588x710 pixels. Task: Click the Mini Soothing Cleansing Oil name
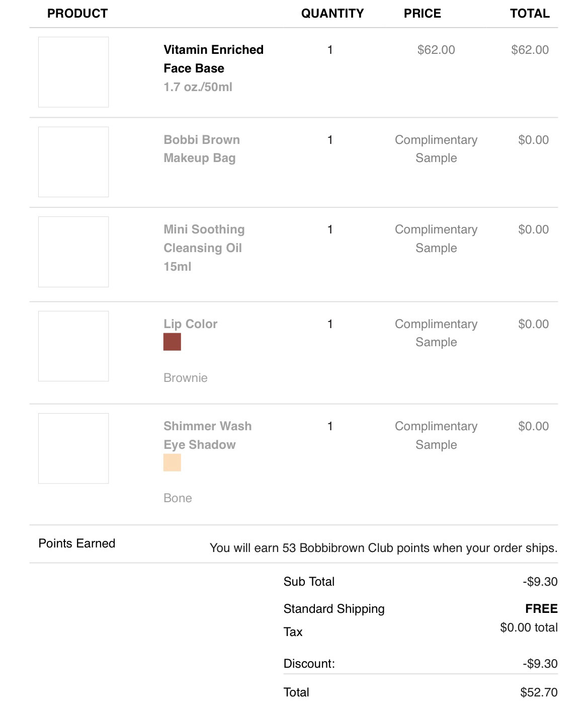pos(204,239)
